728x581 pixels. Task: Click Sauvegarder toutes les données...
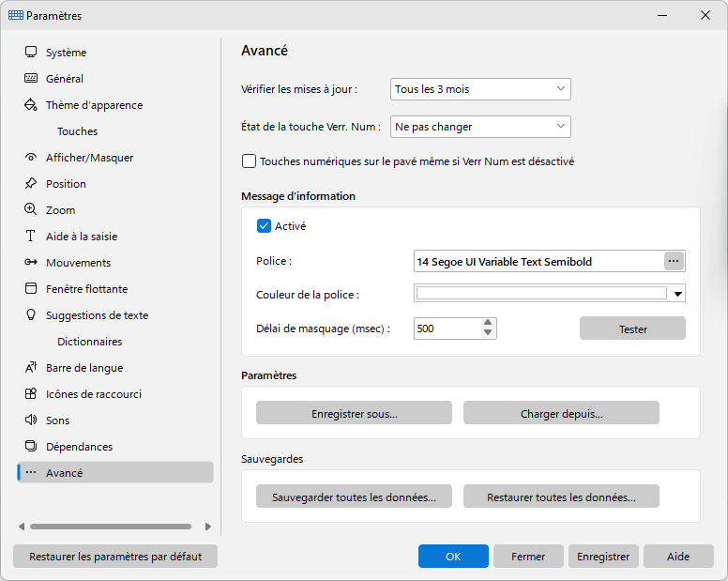click(x=354, y=497)
